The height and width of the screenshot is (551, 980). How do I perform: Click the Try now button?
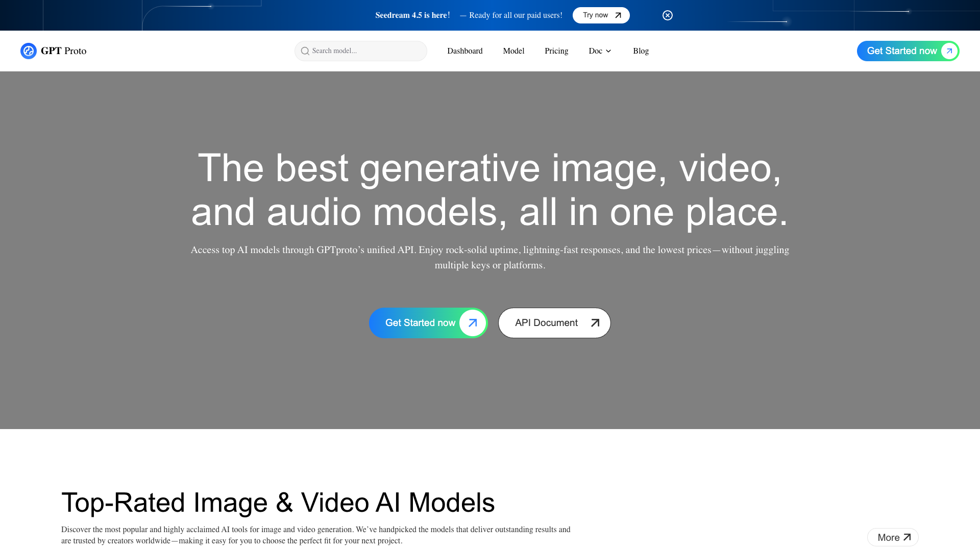click(601, 15)
